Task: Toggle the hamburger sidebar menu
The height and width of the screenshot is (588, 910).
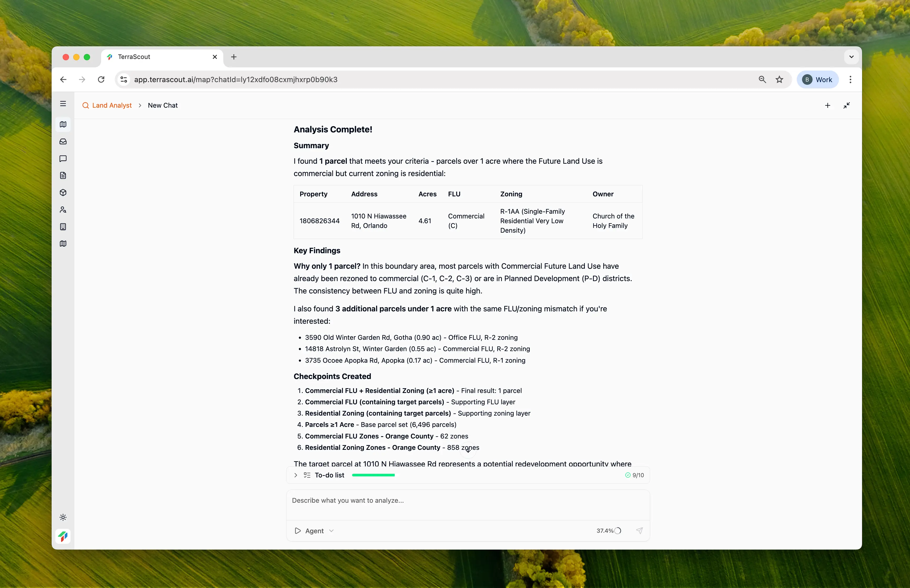Action: (63, 104)
